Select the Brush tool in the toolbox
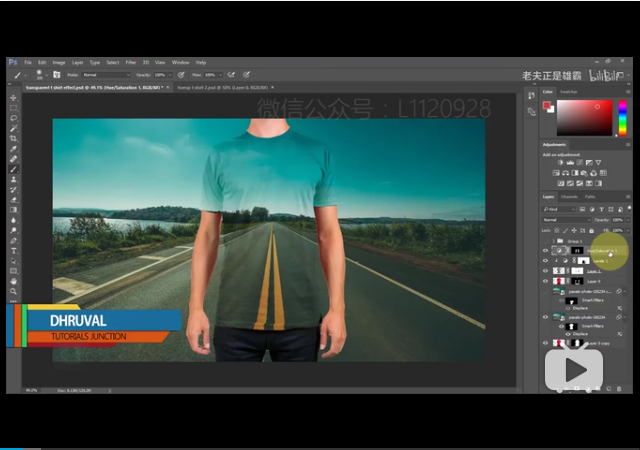 tap(13, 169)
